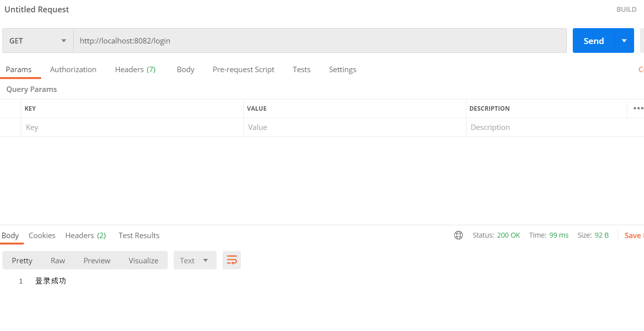
Task: Select the Preview response view
Action: (x=97, y=260)
